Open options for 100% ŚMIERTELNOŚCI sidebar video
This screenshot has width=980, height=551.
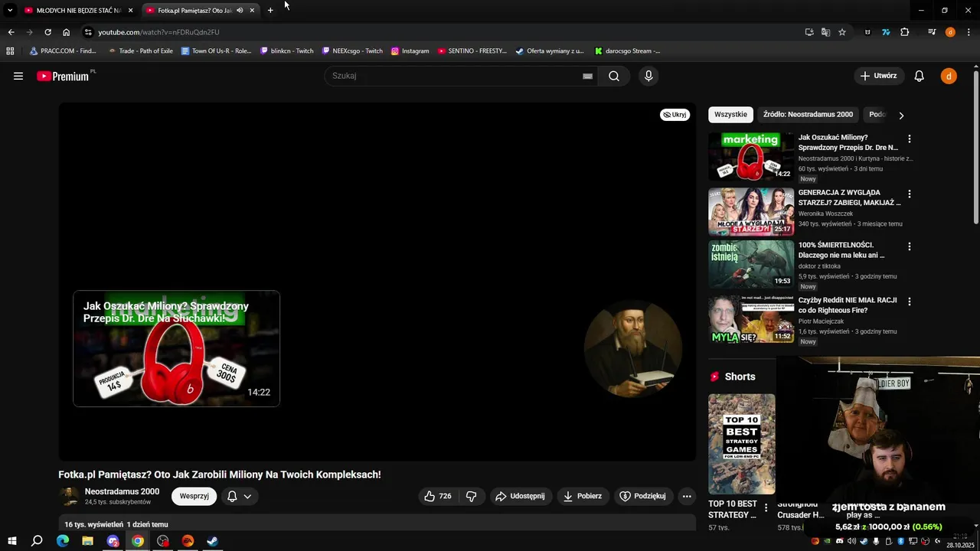click(x=910, y=246)
